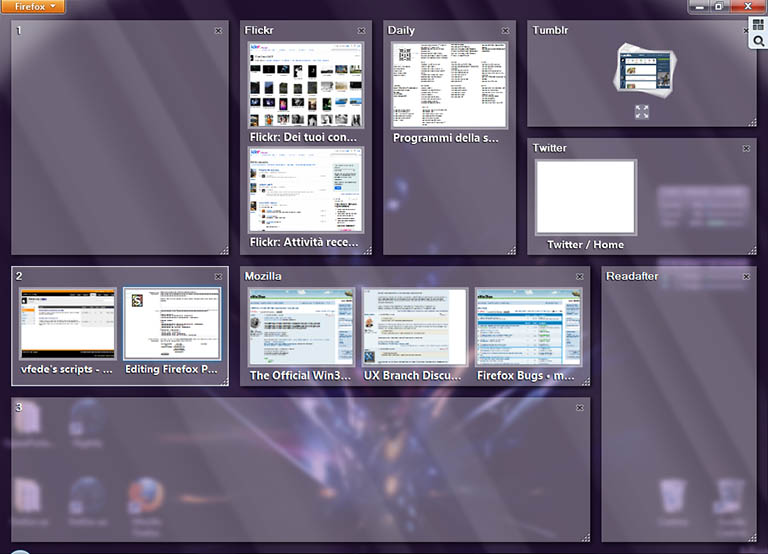This screenshot has height=554, width=768.
Task: Click the search tabs magnifier icon
Action: click(x=758, y=41)
